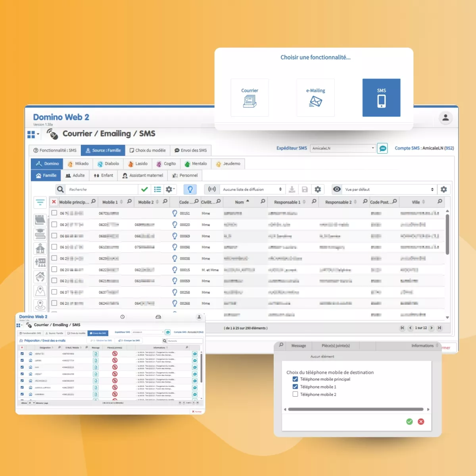The height and width of the screenshot is (476, 476).
Task: Open the Mikado tab
Action: [x=78, y=164]
